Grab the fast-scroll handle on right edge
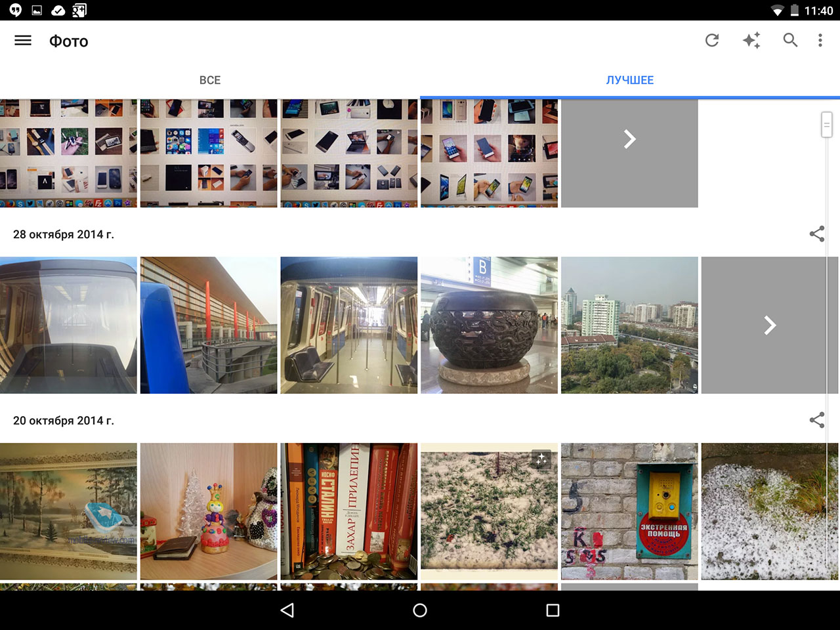This screenshot has width=840, height=630. pyautogui.click(x=827, y=124)
